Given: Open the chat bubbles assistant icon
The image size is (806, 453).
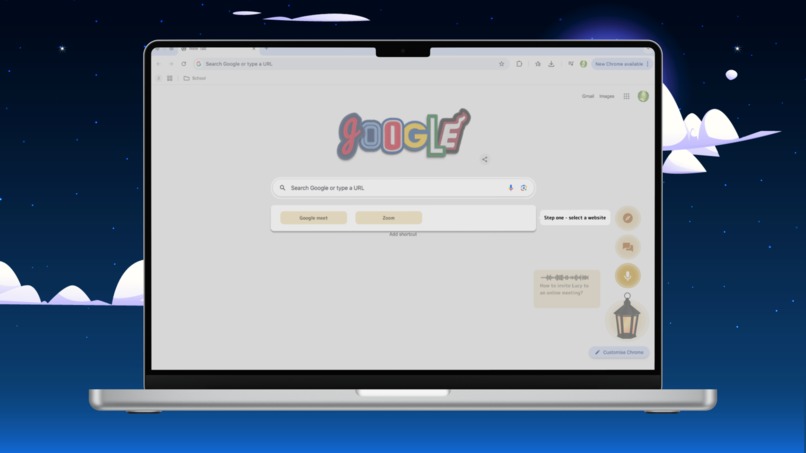Looking at the screenshot, I should tap(628, 247).
